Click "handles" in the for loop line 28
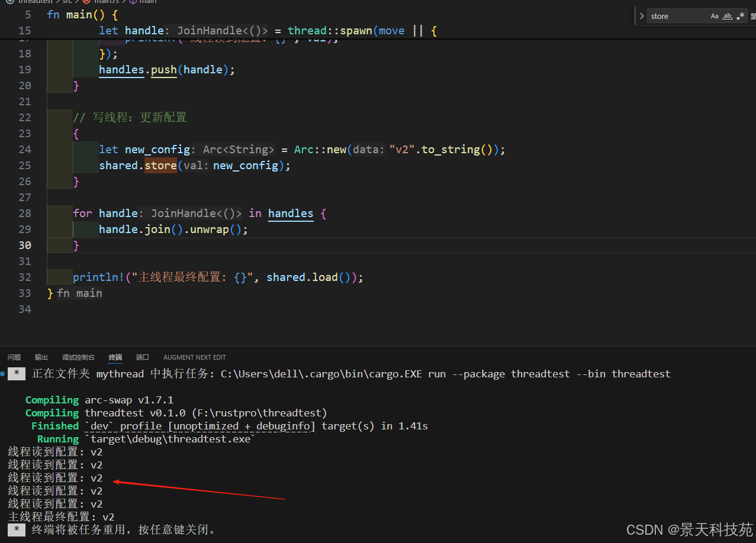756x543 pixels. click(291, 214)
